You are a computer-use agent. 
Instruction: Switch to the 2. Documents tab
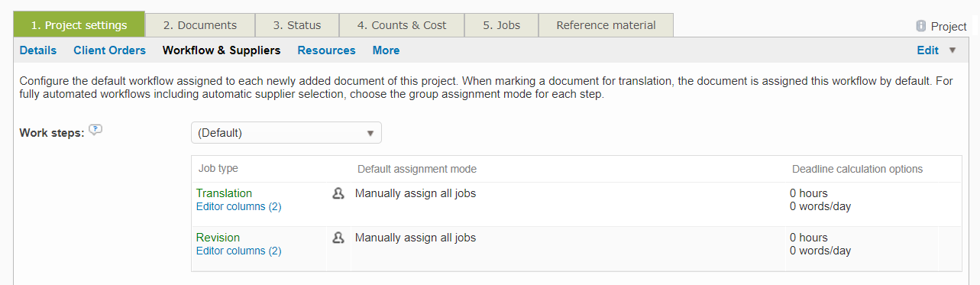click(x=200, y=25)
